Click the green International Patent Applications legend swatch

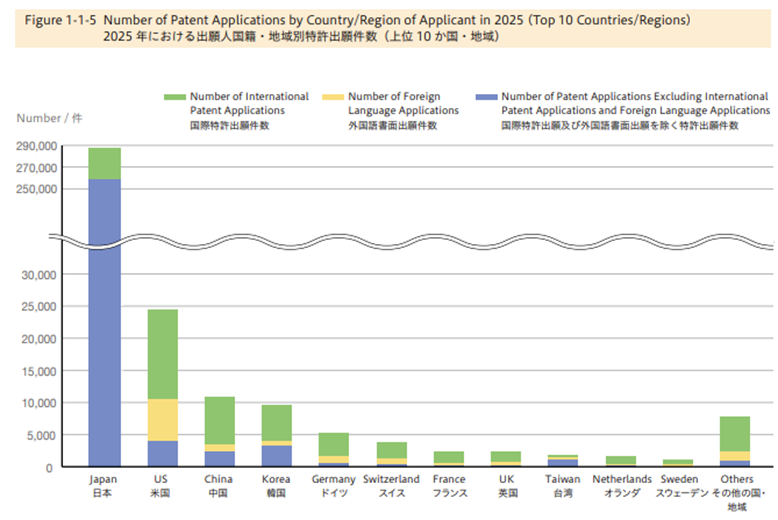tap(177, 97)
